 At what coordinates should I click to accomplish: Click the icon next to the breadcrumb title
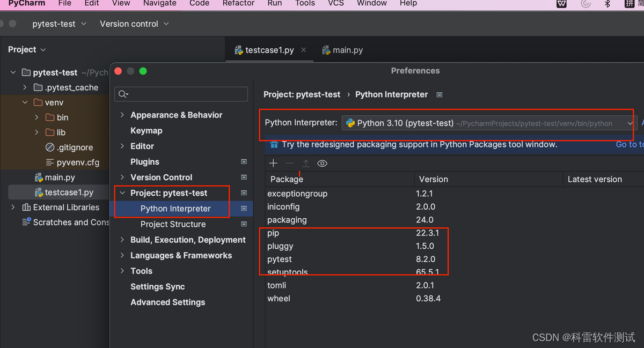tap(440, 94)
